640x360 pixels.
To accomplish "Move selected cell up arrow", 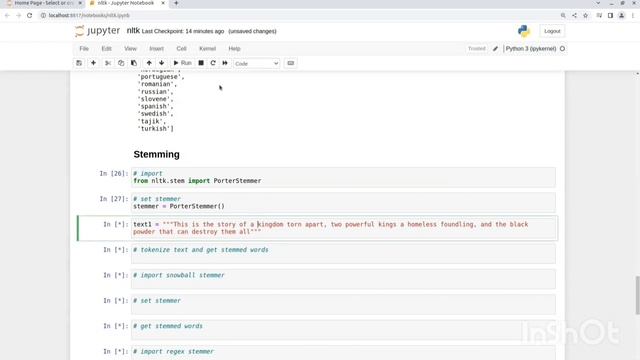I will tap(149, 63).
